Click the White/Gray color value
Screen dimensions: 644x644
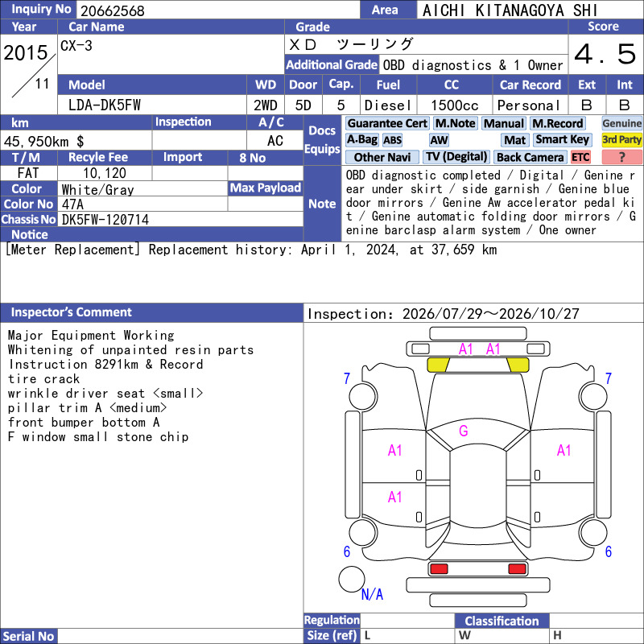97,190
